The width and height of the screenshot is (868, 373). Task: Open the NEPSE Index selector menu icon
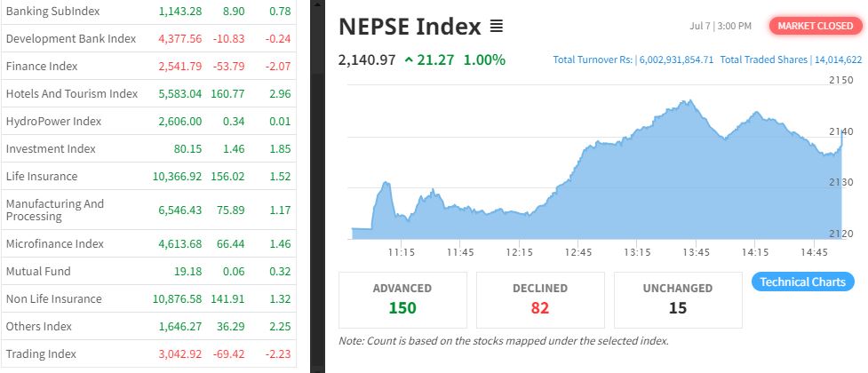click(x=497, y=28)
